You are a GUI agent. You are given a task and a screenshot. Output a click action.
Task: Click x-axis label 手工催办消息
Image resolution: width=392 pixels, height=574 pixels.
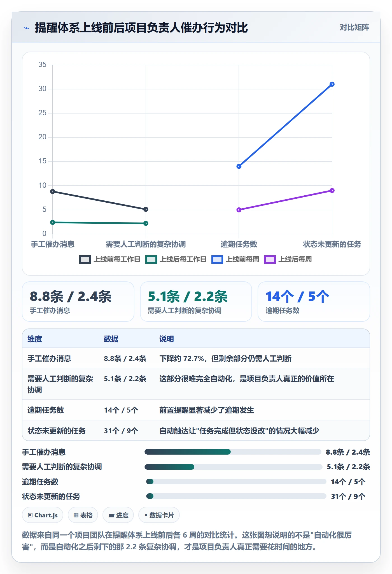tap(53, 244)
